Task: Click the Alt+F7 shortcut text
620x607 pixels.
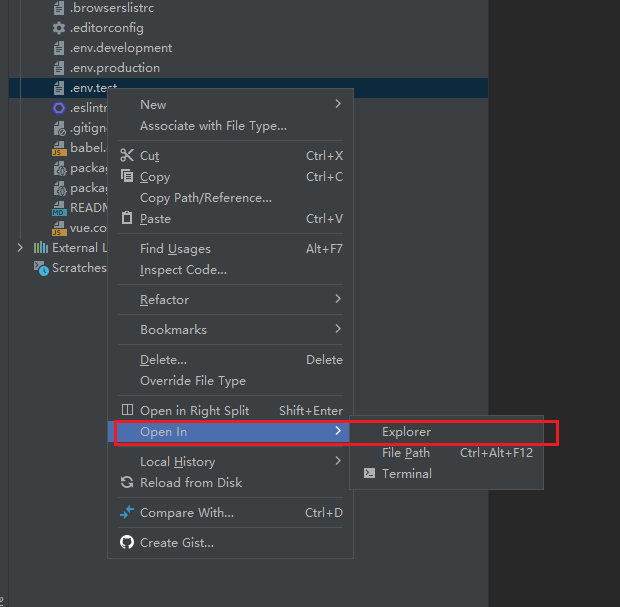Action: [324, 249]
